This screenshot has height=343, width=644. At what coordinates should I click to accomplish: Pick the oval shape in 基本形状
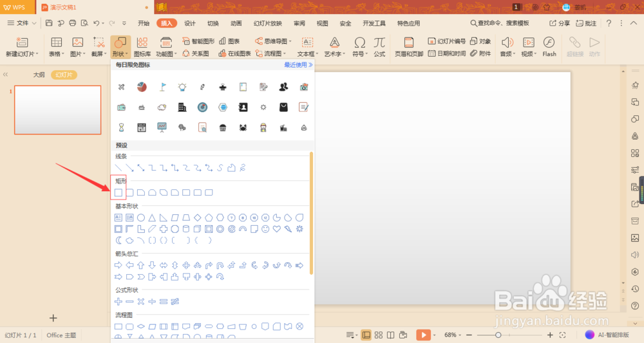(x=141, y=218)
